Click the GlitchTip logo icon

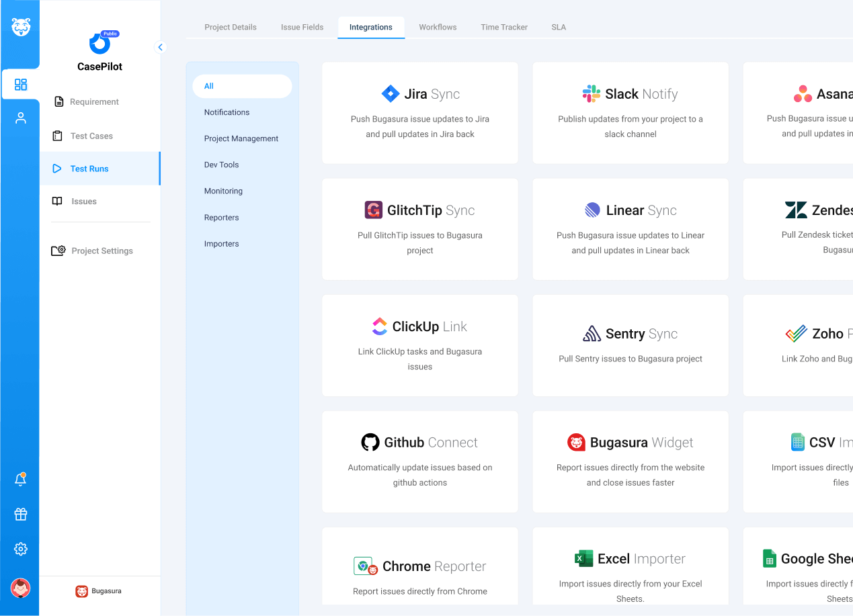point(374,210)
